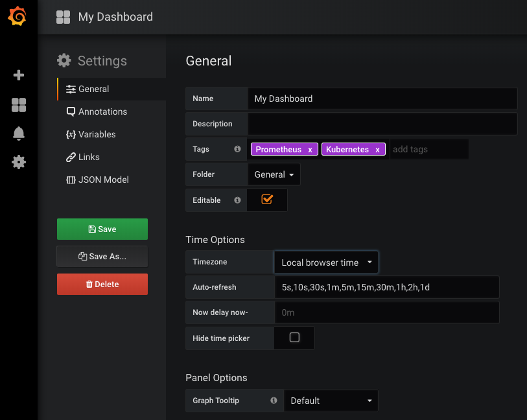Uncheck the Editable checkbox
Screen dimensions: 527x420
click(267, 200)
